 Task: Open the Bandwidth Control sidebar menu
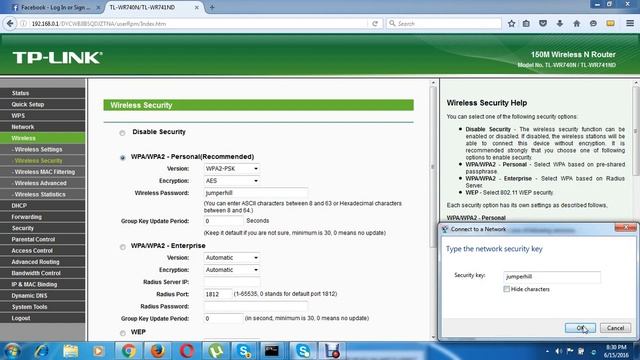tap(43, 273)
